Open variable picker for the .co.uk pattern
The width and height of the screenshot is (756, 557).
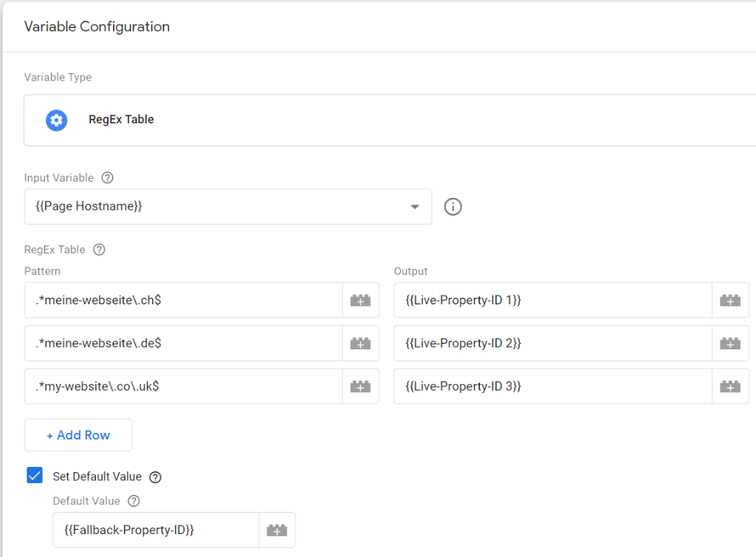click(x=360, y=386)
